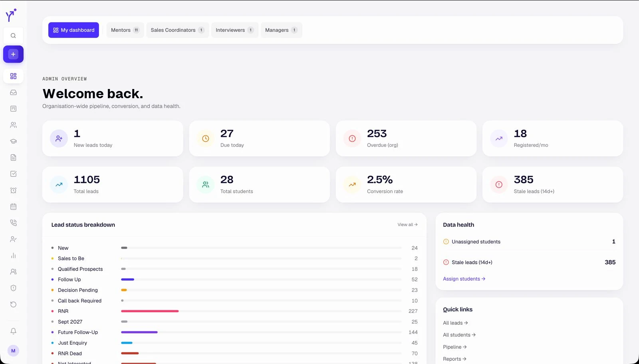Open search with the magnifier icon

click(x=13, y=36)
